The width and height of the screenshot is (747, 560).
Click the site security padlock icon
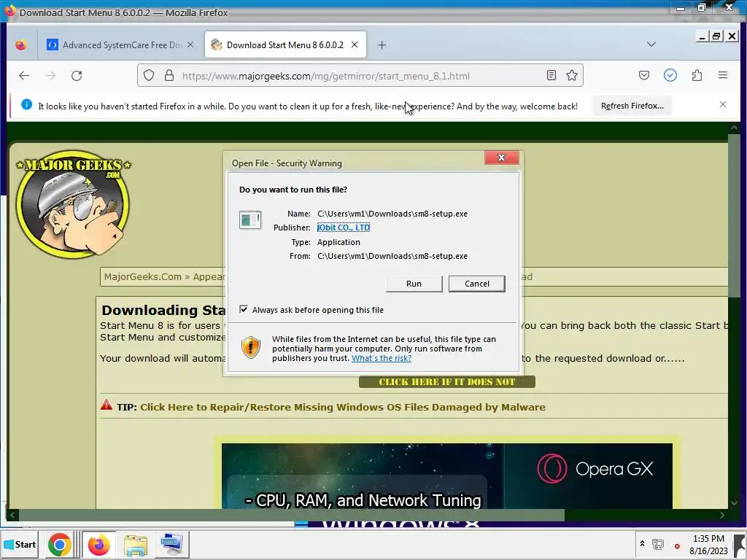click(169, 75)
